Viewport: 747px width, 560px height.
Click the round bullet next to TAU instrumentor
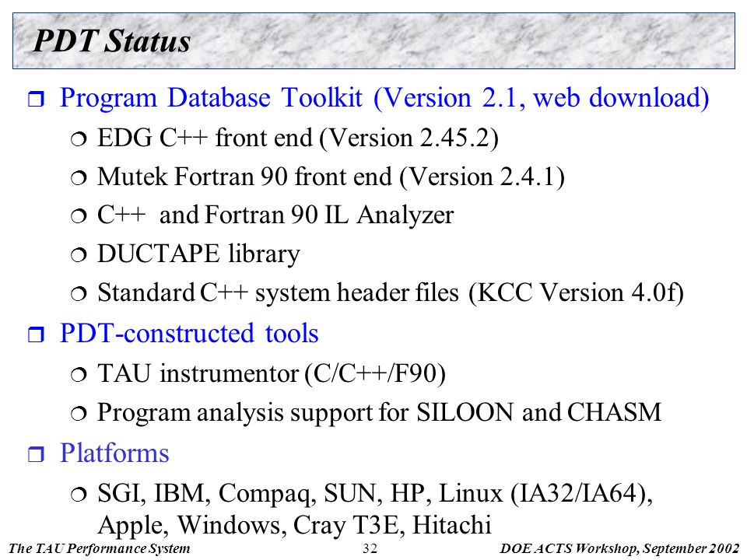pyautogui.click(x=79, y=375)
